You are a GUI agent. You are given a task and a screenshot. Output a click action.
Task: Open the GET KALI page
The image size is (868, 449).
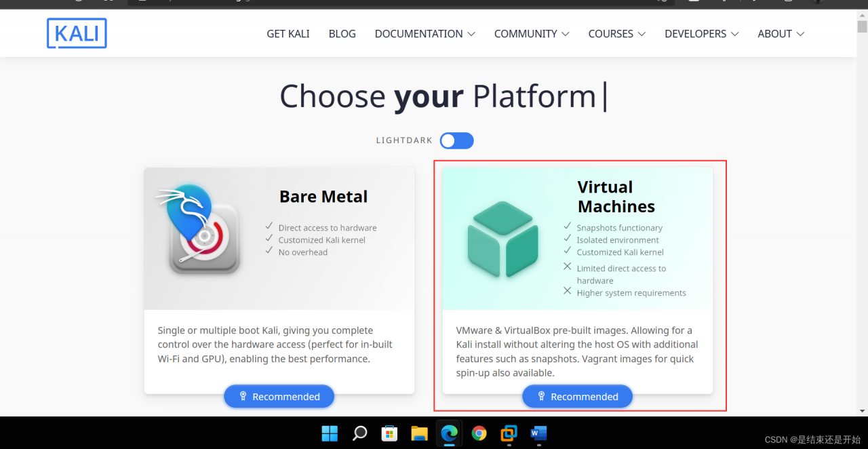[x=288, y=34]
